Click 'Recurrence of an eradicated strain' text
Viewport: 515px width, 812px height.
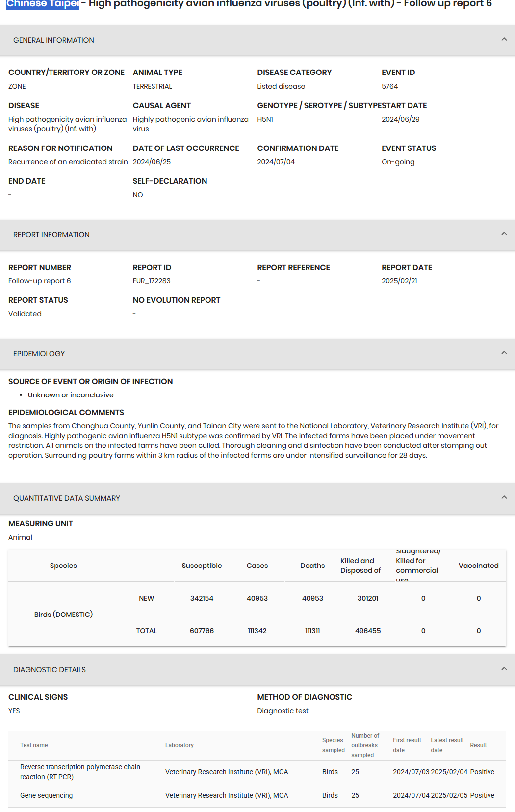[x=68, y=162]
